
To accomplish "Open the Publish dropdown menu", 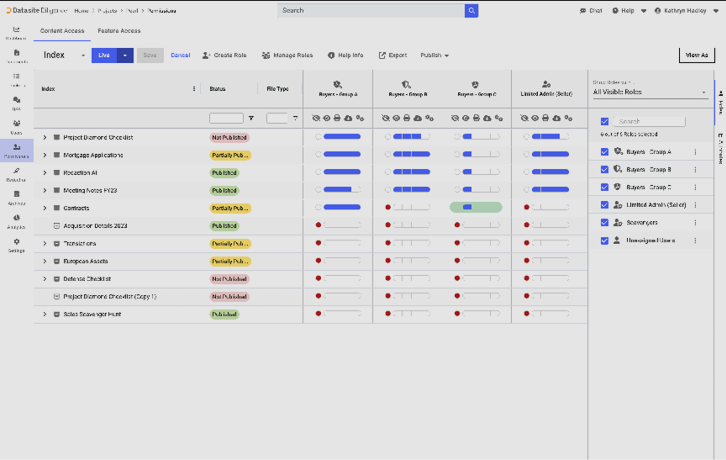I will coord(433,56).
